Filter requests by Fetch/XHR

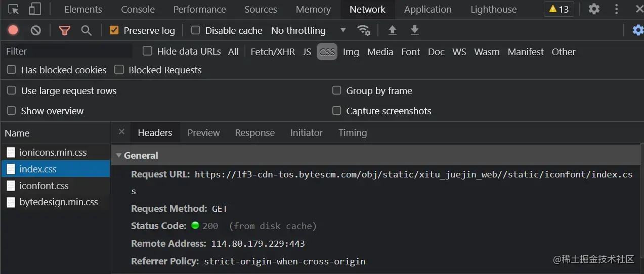click(273, 52)
